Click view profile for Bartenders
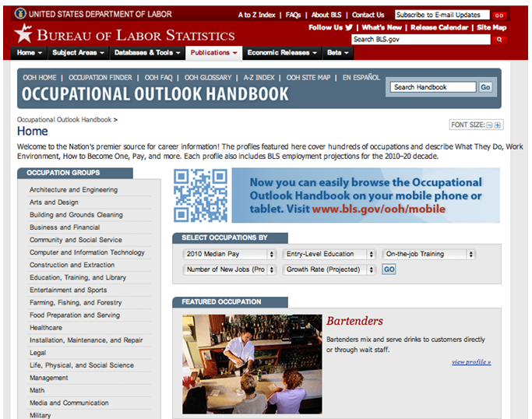Image resolution: width=532 pixels, height=419 pixels. point(471,362)
